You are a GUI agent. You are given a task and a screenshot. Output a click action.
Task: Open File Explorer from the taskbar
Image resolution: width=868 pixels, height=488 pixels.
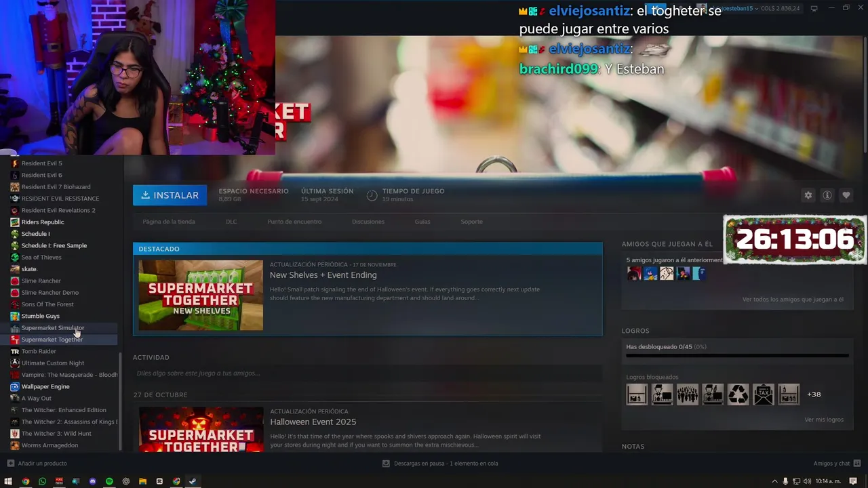pos(142,481)
